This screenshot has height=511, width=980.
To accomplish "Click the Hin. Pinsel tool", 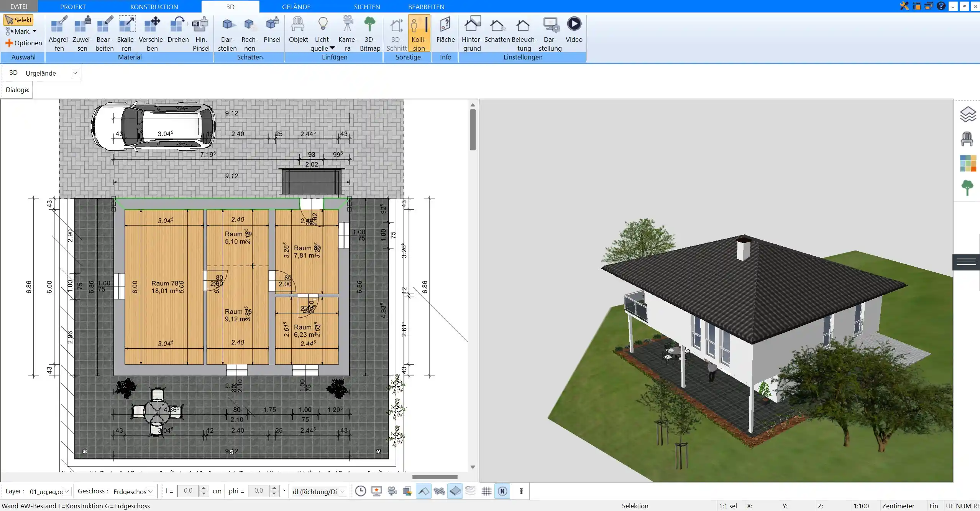I will pos(201,33).
